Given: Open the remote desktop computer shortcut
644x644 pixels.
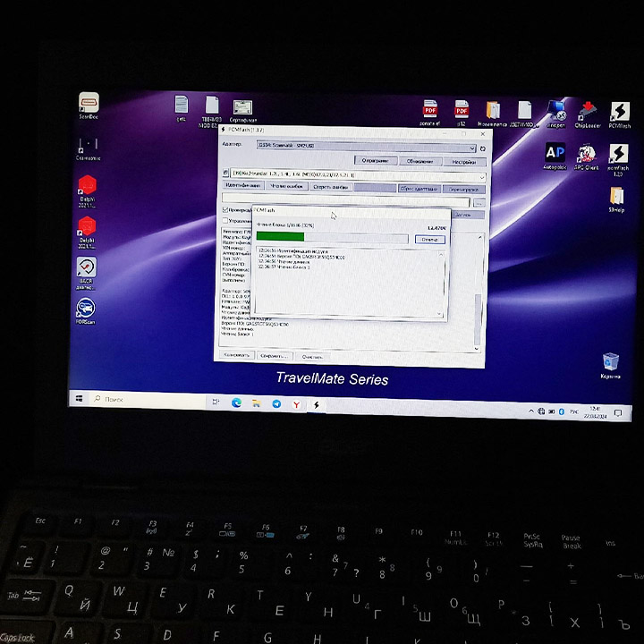Looking at the screenshot, I should pyautogui.click(x=556, y=114).
